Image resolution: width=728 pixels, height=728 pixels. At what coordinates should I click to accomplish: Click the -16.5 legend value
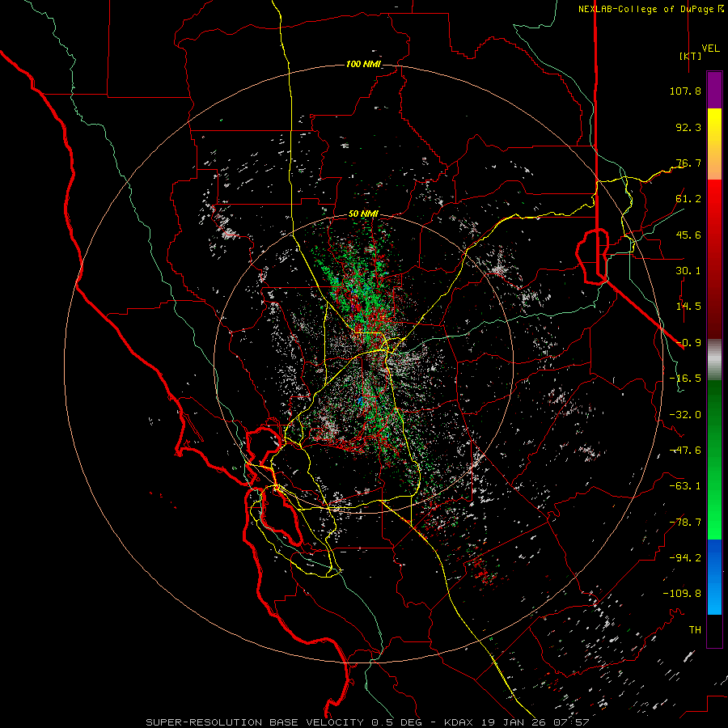coord(685,379)
